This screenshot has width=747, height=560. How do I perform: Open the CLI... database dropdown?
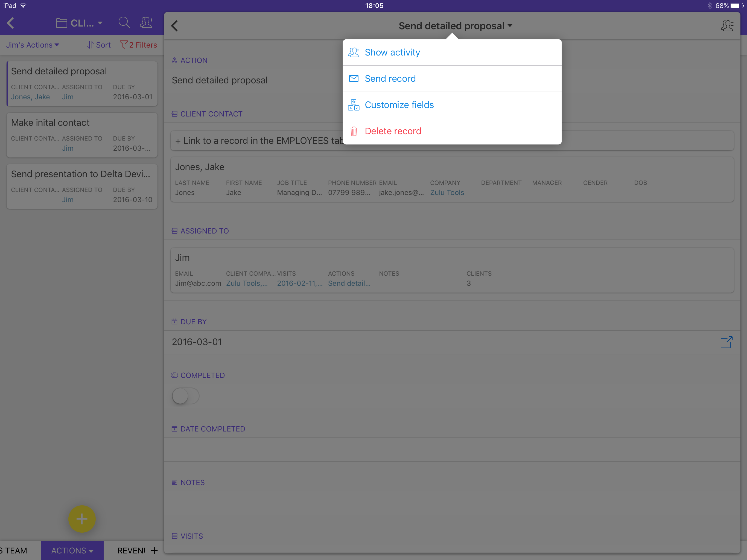80,23
